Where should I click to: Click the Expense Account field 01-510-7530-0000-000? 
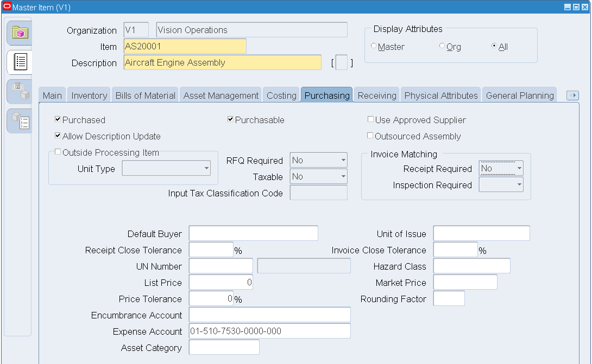click(269, 331)
